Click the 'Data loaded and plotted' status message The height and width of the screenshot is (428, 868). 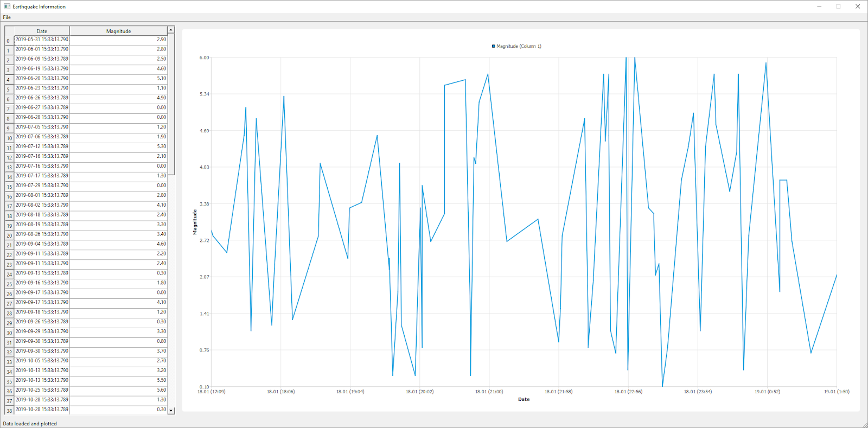[30, 424]
